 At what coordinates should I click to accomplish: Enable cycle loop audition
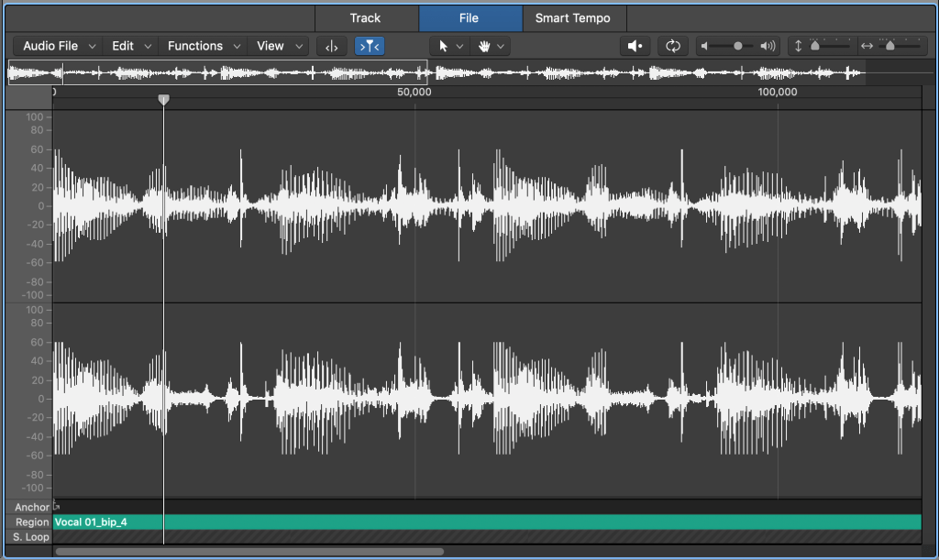[x=673, y=46]
